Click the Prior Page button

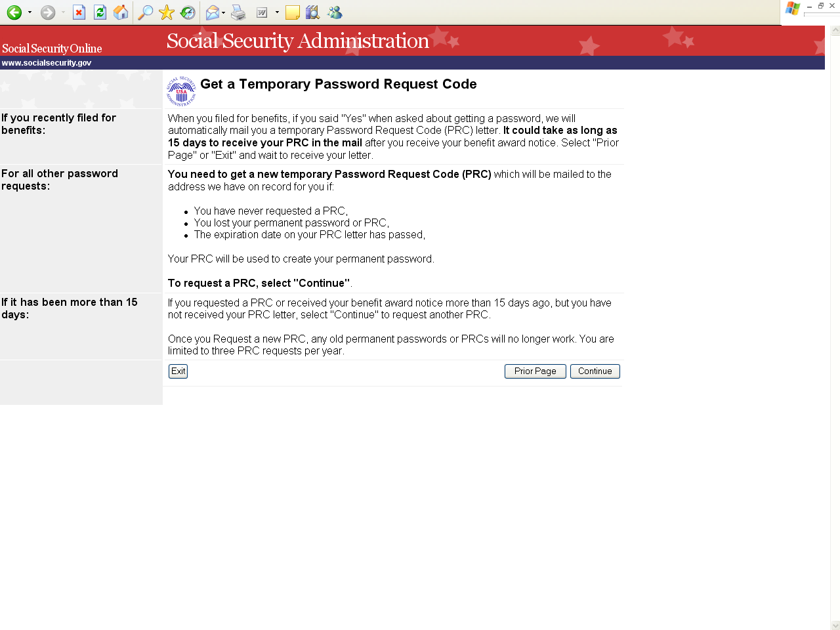tap(535, 371)
